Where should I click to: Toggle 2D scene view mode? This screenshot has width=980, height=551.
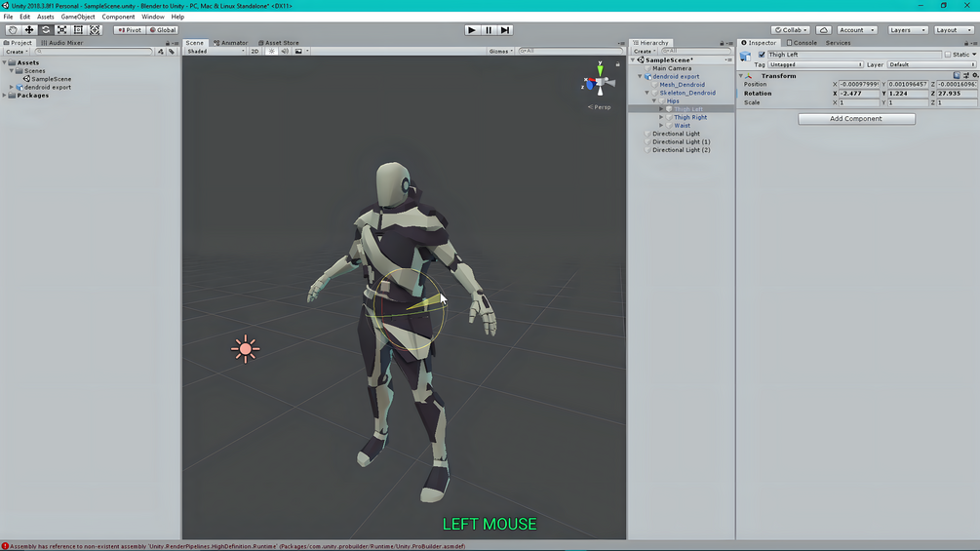point(255,52)
